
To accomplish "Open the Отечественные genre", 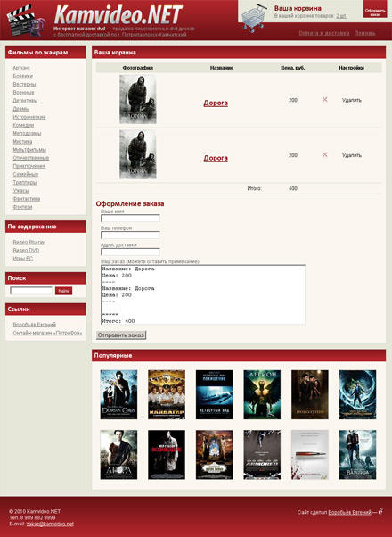I will (31, 158).
